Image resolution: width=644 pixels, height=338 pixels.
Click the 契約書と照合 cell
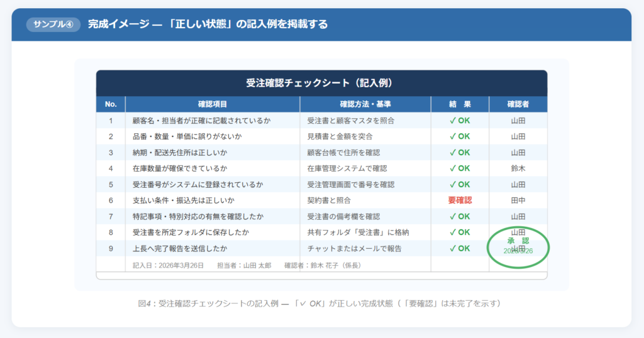click(x=329, y=200)
